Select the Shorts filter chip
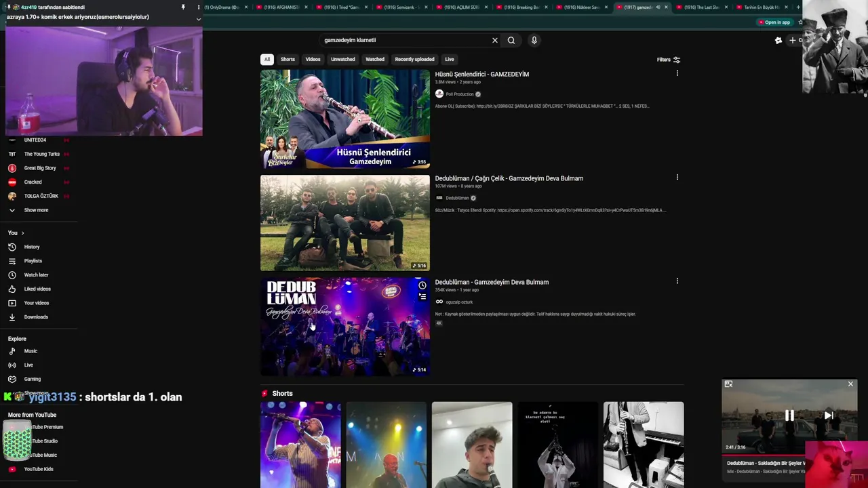Viewport: 868px width, 488px height. [288, 59]
